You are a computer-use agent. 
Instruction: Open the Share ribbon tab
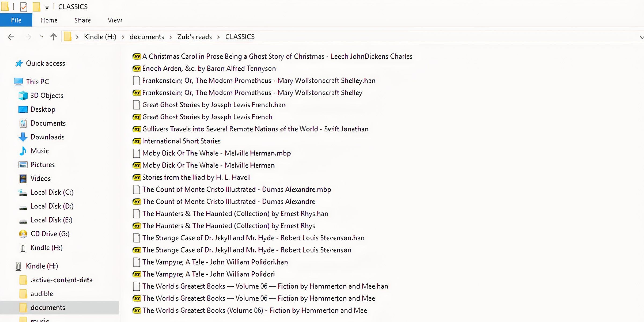click(83, 20)
